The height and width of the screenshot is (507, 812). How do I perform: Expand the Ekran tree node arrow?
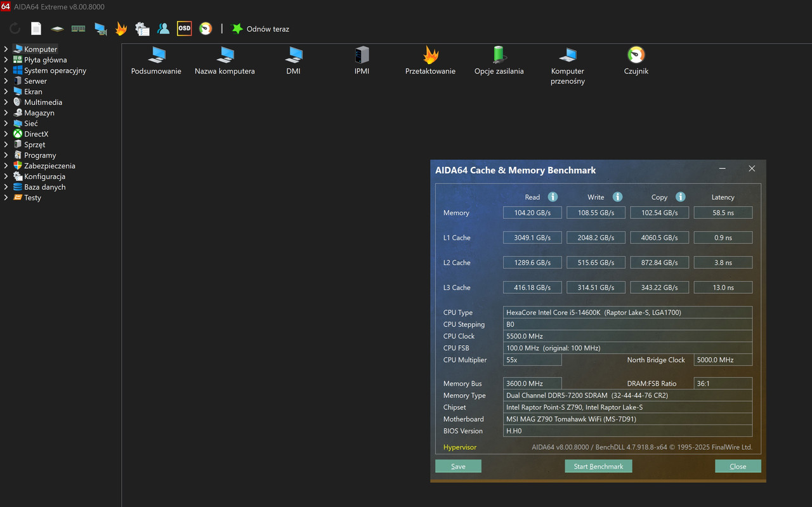pyautogui.click(x=6, y=91)
